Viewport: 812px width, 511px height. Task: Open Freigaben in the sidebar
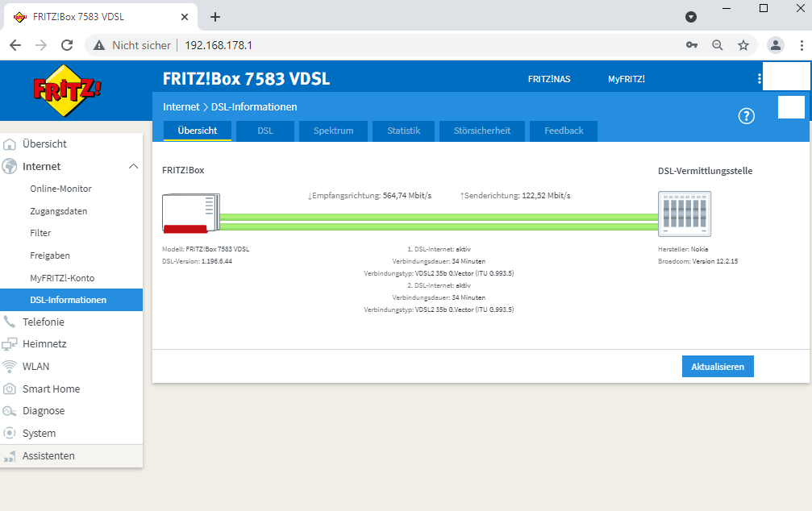[50, 255]
